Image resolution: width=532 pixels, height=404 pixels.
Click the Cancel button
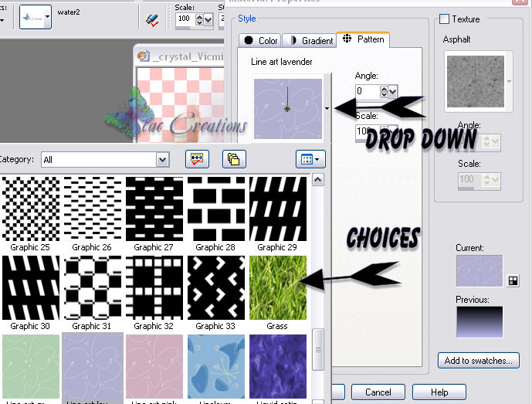(x=378, y=392)
